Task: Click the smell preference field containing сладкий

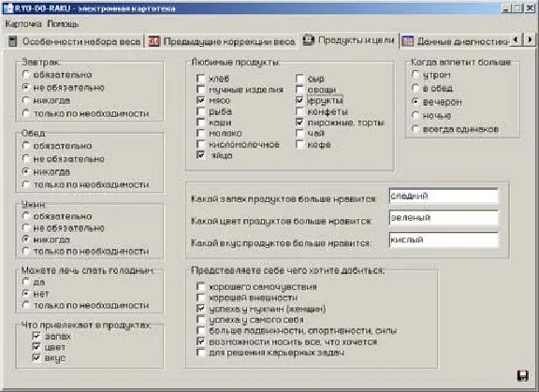Action: (x=444, y=196)
